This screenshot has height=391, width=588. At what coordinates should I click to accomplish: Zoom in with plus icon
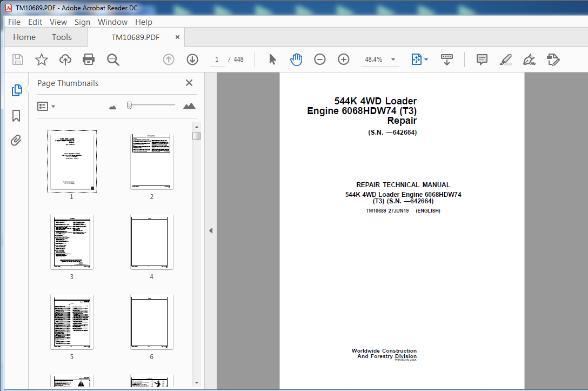[x=344, y=59]
